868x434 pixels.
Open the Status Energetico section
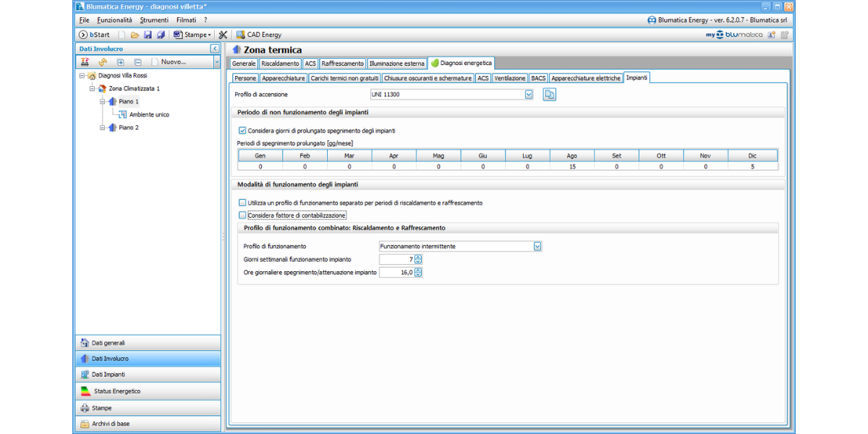[x=116, y=391]
